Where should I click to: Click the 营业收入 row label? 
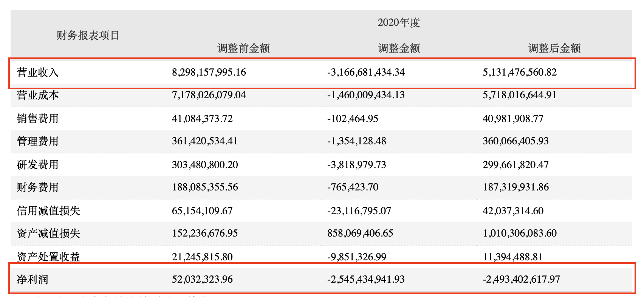(38, 72)
